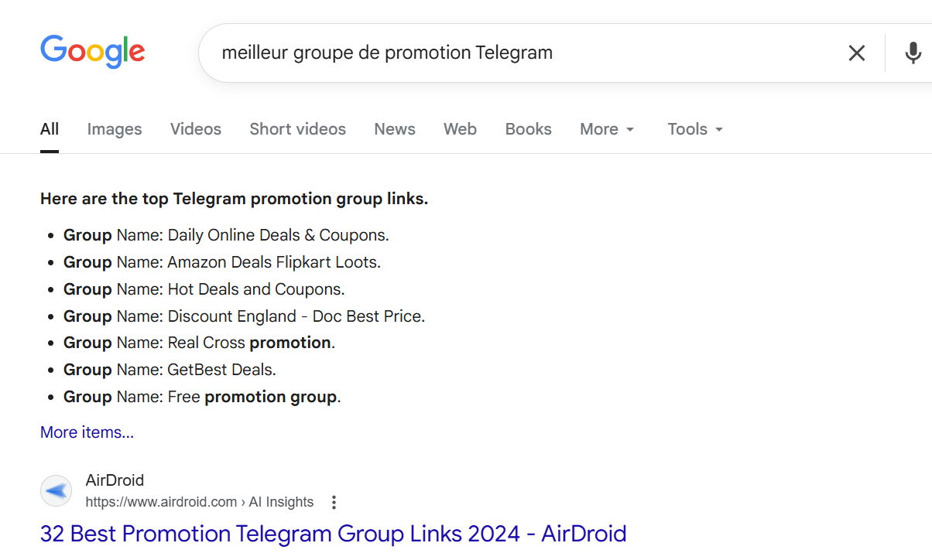The width and height of the screenshot is (932, 560).
Task: Open the Tools dropdown
Action: 694,129
